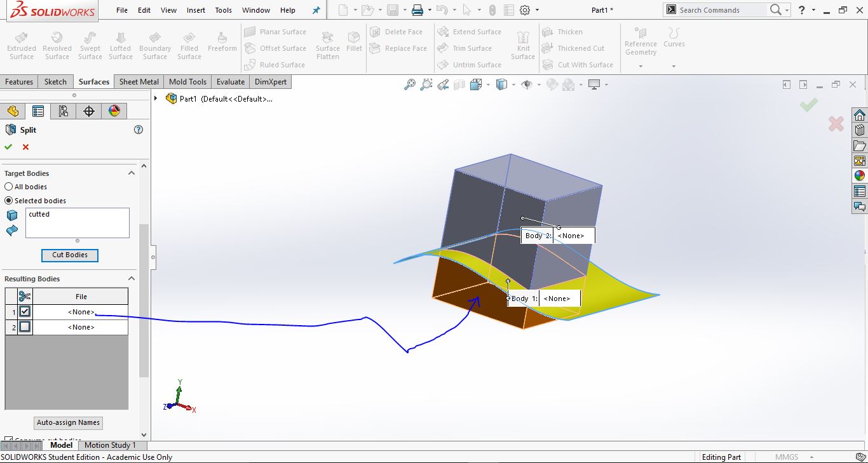Open the Motion Study 1 tab
Image resolution: width=868 pixels, height=463 pixels.
[110, 445]
